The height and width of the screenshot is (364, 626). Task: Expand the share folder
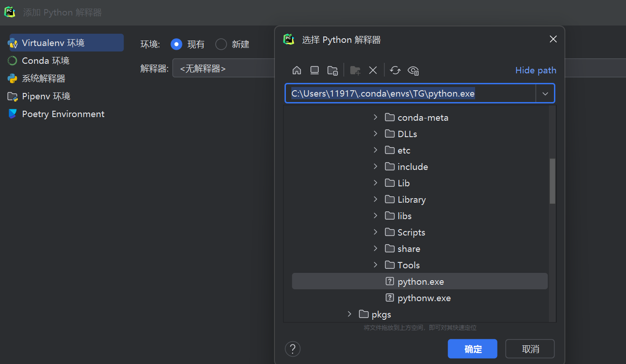pos(375,249)
